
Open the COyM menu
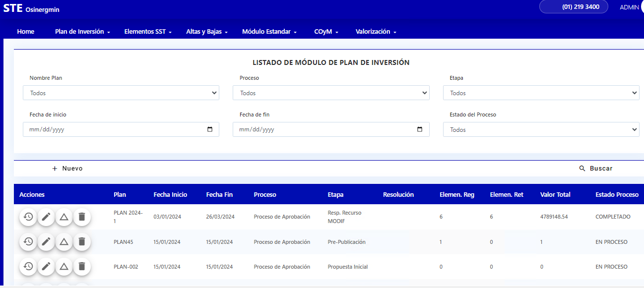(326, 32)
